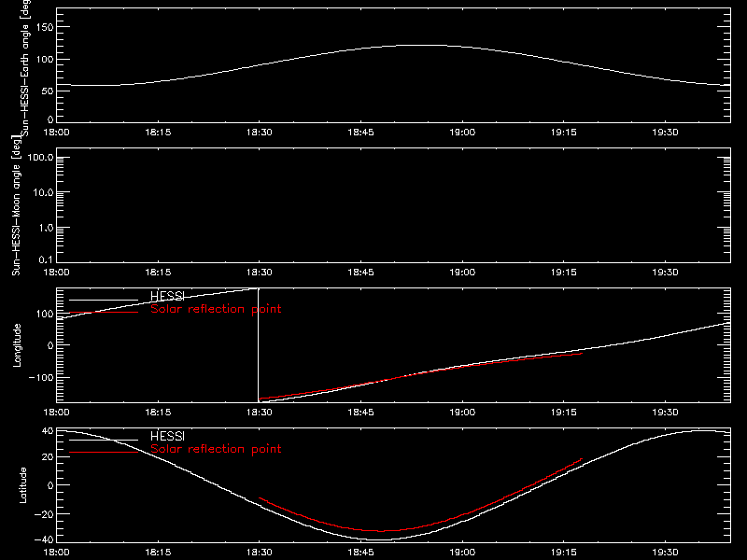This screenshot has height=560, width=747.
Task: Click '19:15' label below Latitude plot
Action: (564, 552)
